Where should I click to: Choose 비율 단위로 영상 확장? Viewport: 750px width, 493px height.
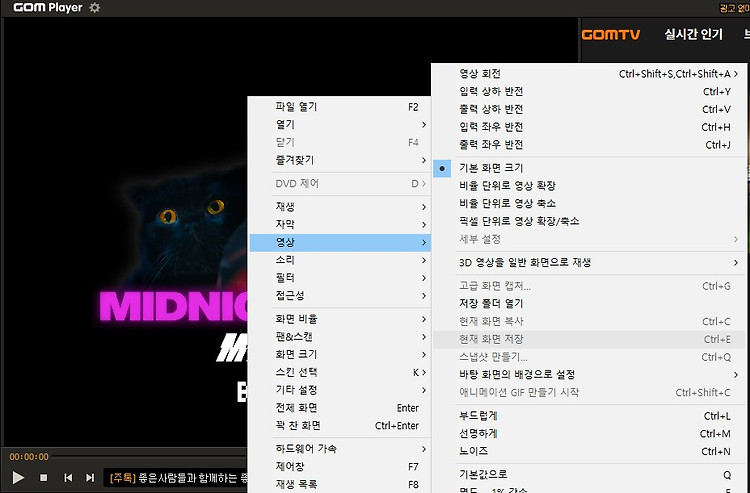tap(589, 186)
